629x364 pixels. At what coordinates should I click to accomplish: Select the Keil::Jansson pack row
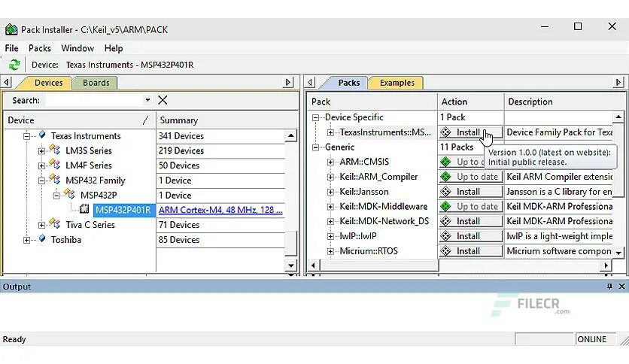pos(364,192)
